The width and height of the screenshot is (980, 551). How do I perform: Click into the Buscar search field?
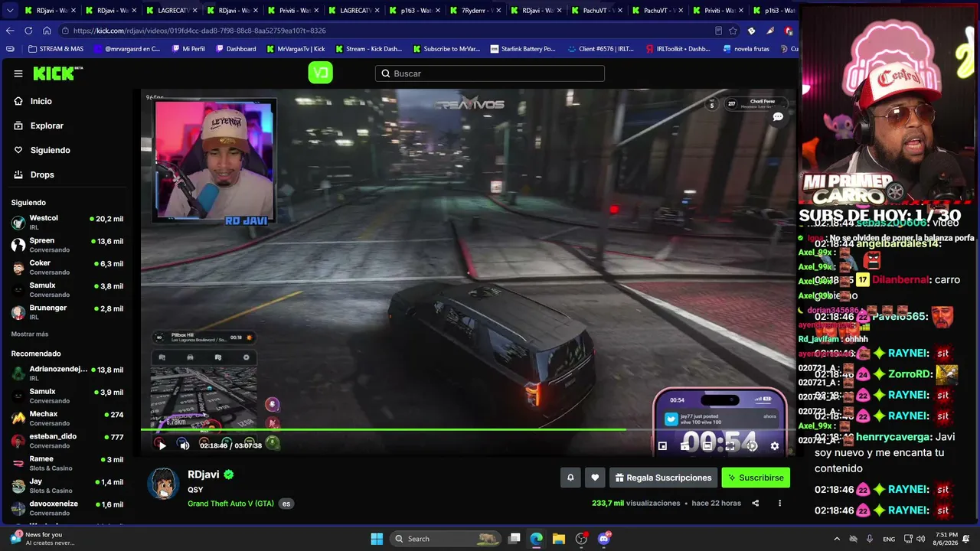click(490, 73)
